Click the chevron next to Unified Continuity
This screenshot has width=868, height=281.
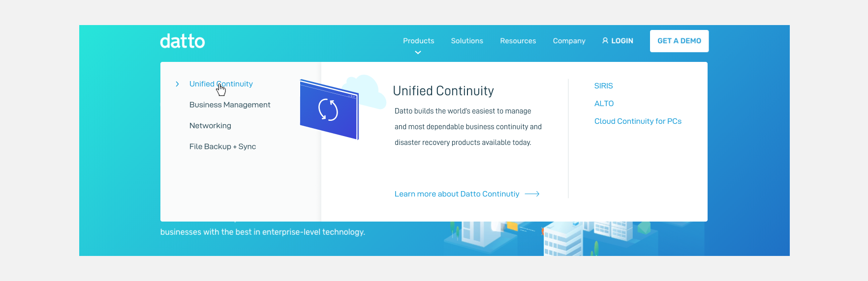(177, 84)
